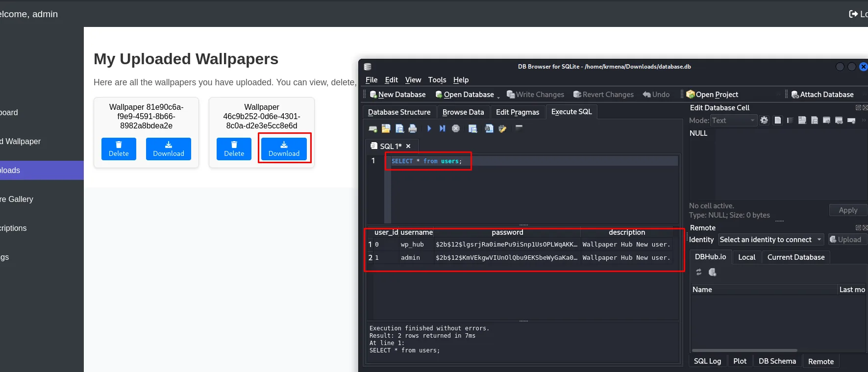Click the refresh icon in Remote panel
Screen dimensions: 868x372
699,272
